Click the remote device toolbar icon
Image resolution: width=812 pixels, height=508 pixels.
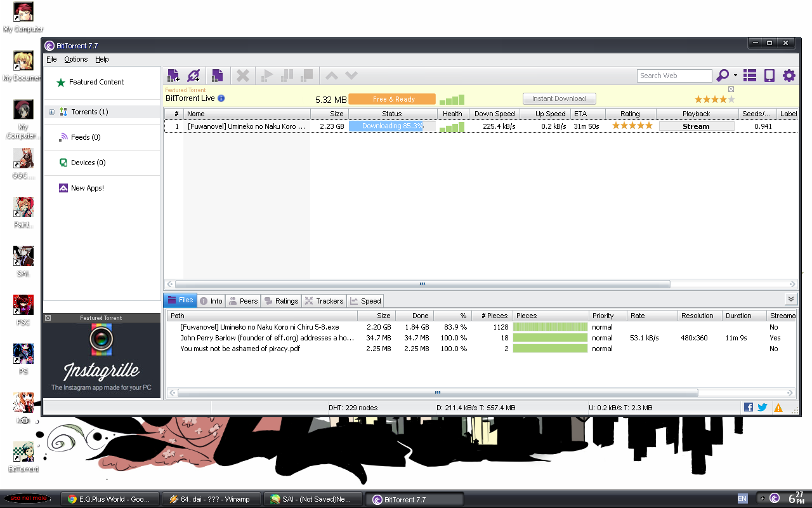tap(769, 76)
